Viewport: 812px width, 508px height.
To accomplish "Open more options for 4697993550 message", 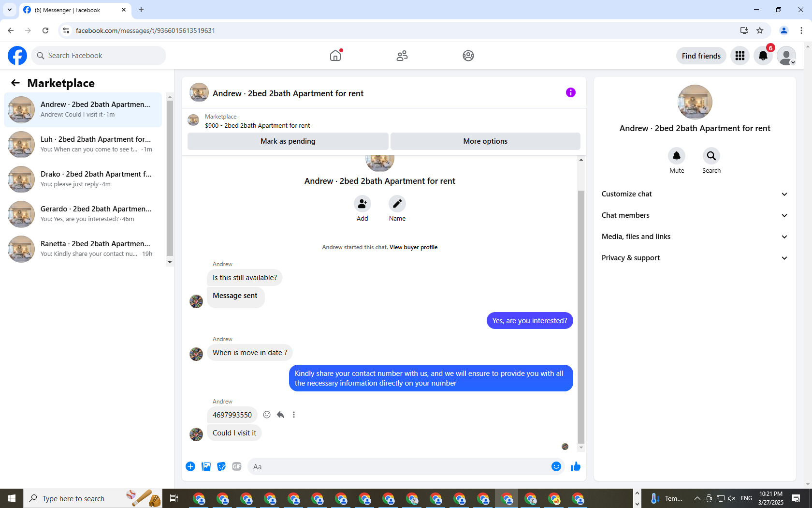I will point(294,415).
